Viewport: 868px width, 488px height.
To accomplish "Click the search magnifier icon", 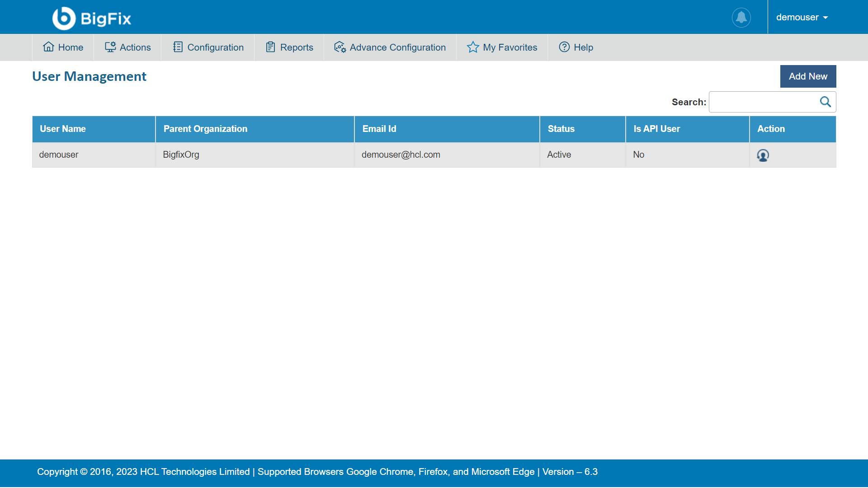I will [x=825, y=102].
